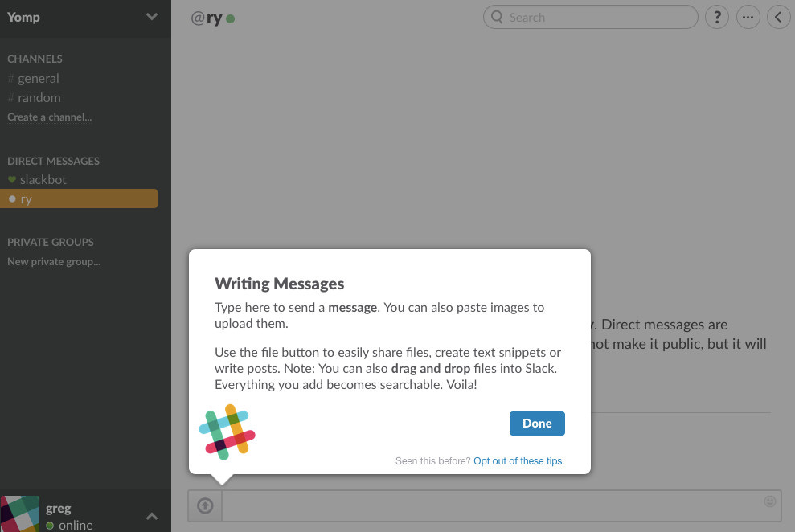
Task: Open the help question mark icon
Action: (717, 17)
